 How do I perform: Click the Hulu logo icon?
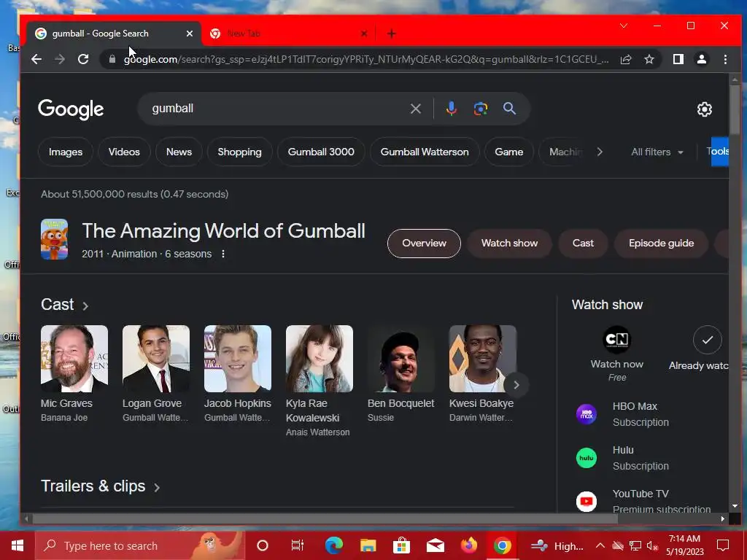point(587,458)
